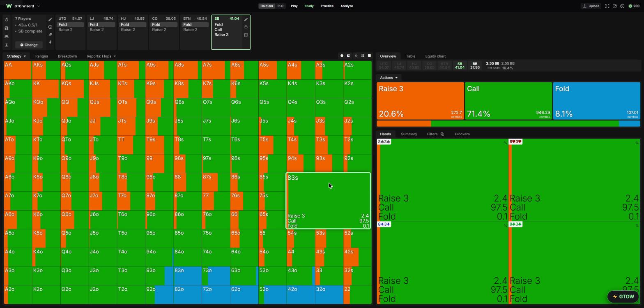Select the Hold'em game type toggle
This screenshot has width=644, height=308.
click(267, 6)
